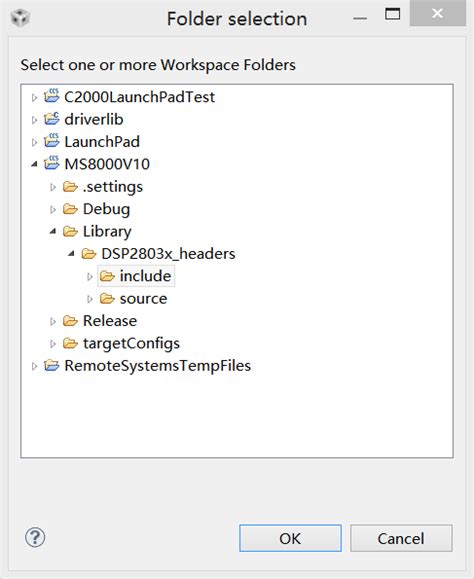Select the include folder entry
Image resolution: width=474 pixels, height=579 pixels.
[136, 276]
